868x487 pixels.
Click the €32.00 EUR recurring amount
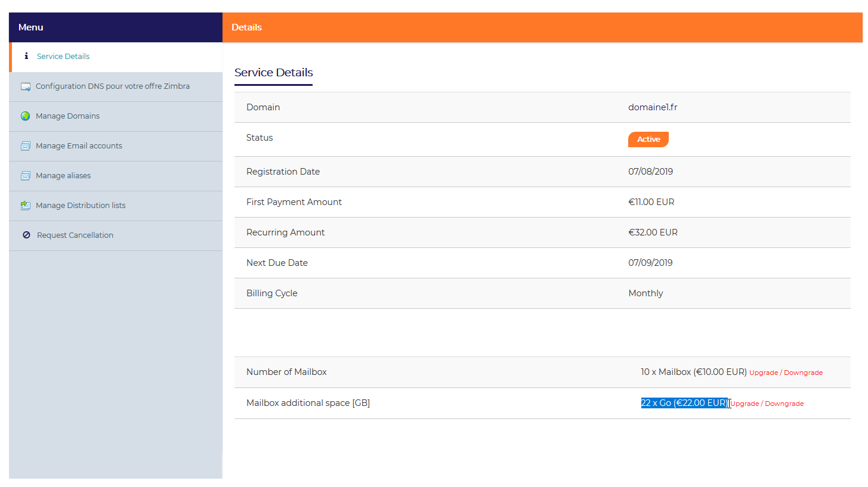coord(653,232)
